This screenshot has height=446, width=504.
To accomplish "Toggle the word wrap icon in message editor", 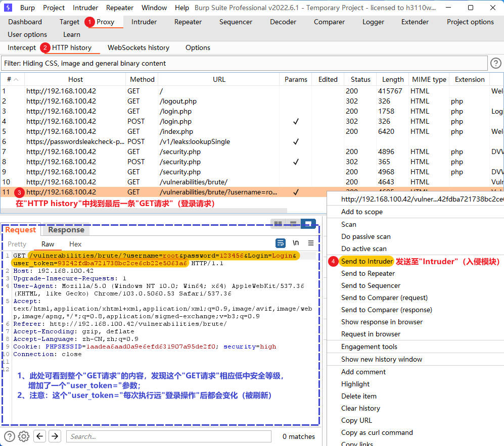I will [x=281, y=243].
